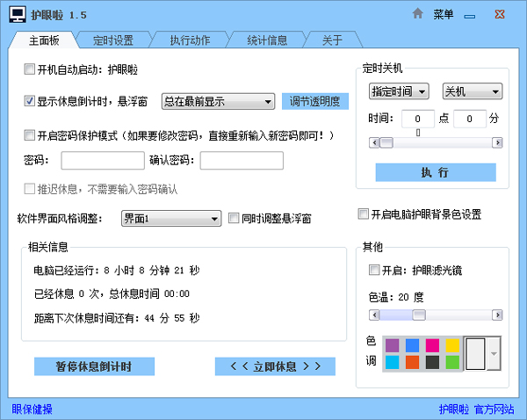Screen dimensions: 527x420
Task: Enable 开启密码保护模式 checkbox
Action: tap(29, 135)
